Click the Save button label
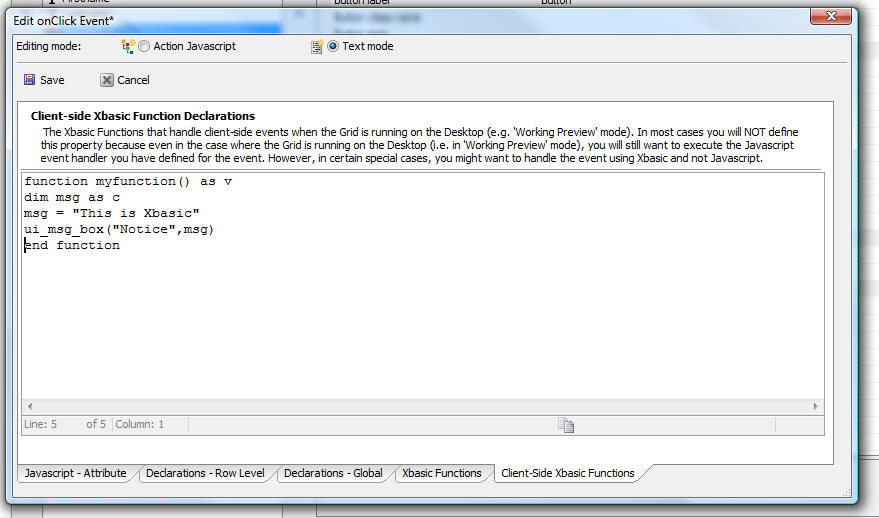 point(52,80)
